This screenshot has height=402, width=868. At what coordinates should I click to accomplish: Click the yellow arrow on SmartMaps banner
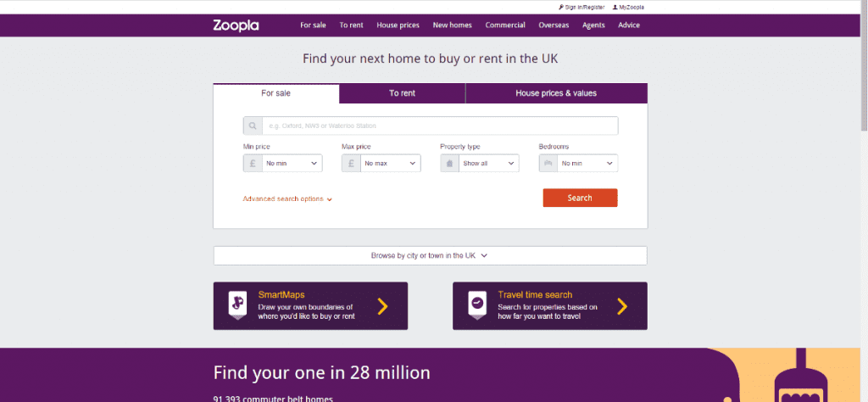[x=382, y=306]
